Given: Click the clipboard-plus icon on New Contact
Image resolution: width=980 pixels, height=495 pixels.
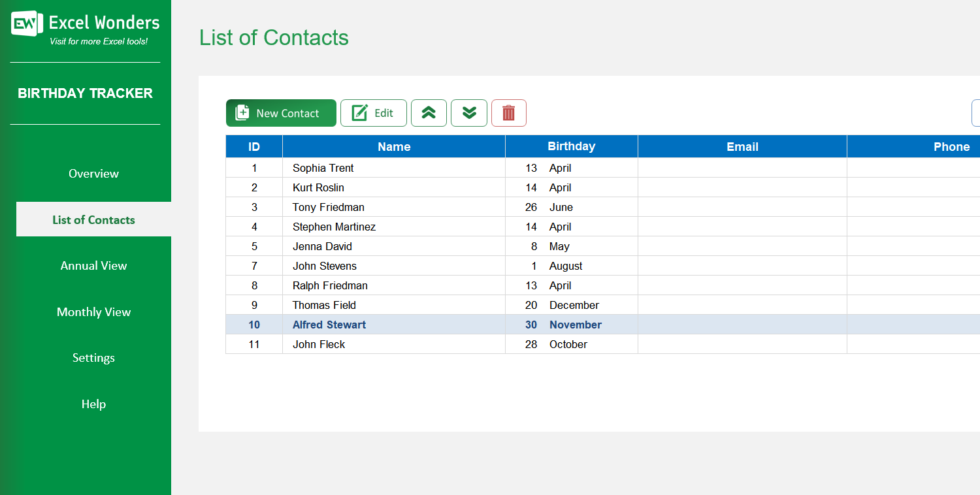Looking at the screenshot, I should [242, 112].
